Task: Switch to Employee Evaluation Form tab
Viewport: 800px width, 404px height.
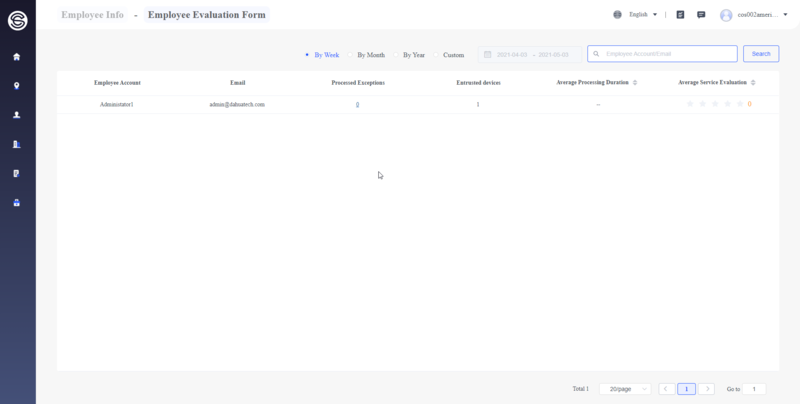Action: [x=207, y=15]
